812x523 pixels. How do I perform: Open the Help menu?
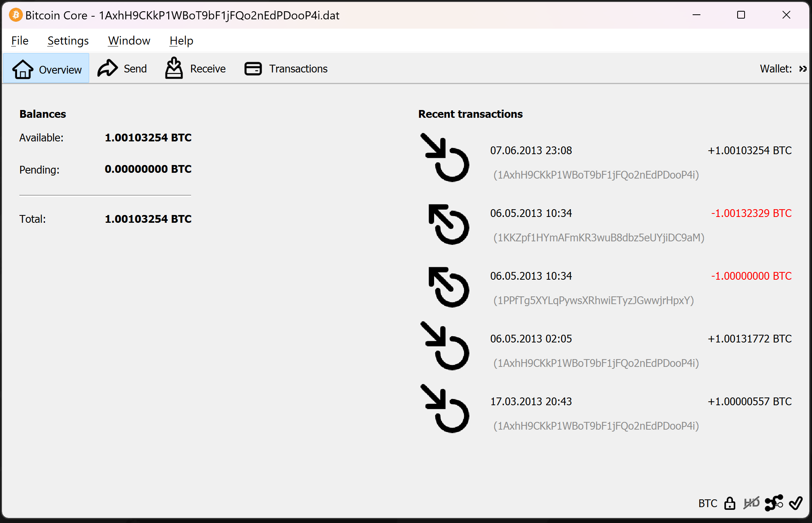coord(181,41)
